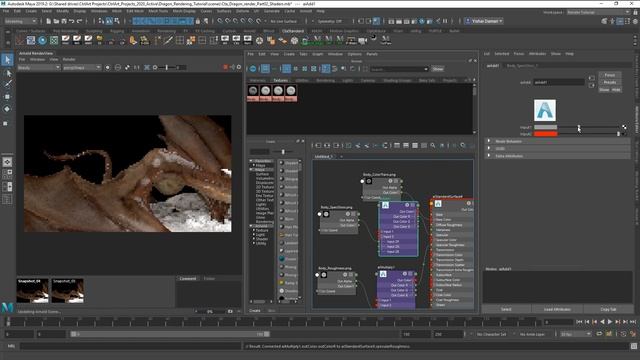
Task: Click the checker map button beside Input1
Action: [624, 127]
